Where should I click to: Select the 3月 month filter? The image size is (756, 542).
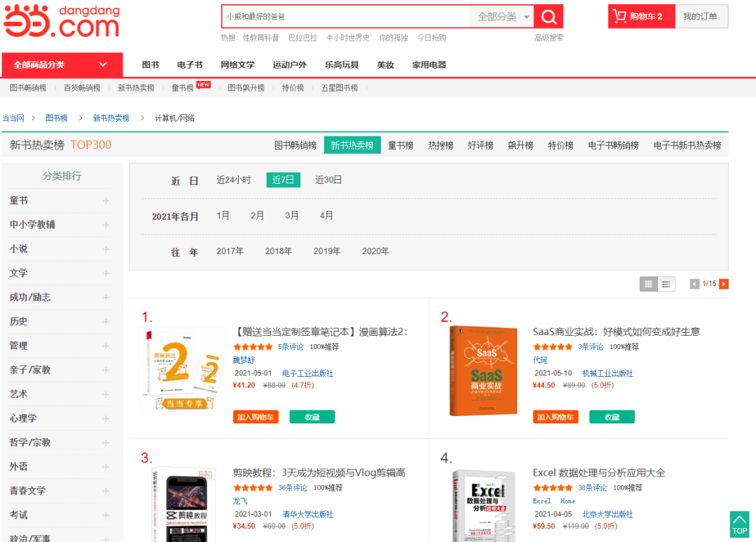click(291, 216)
